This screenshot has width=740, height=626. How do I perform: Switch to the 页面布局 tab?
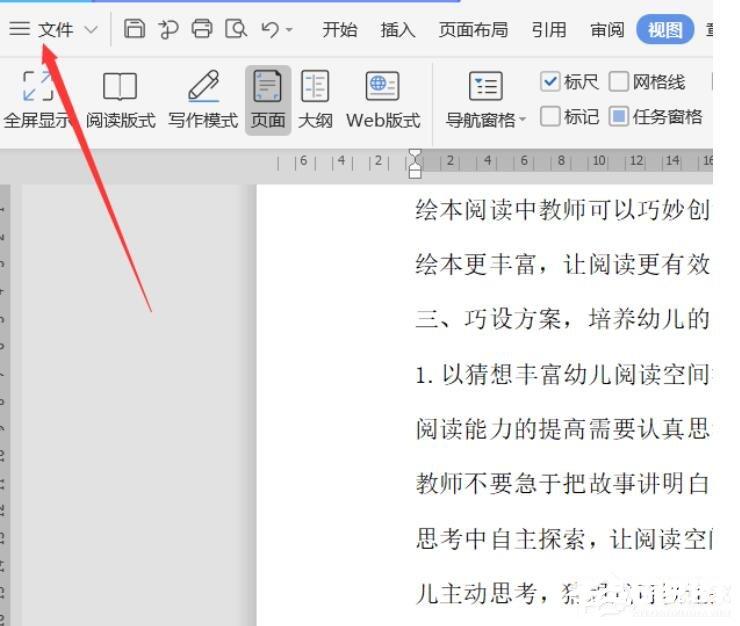(x=473, y=30)
